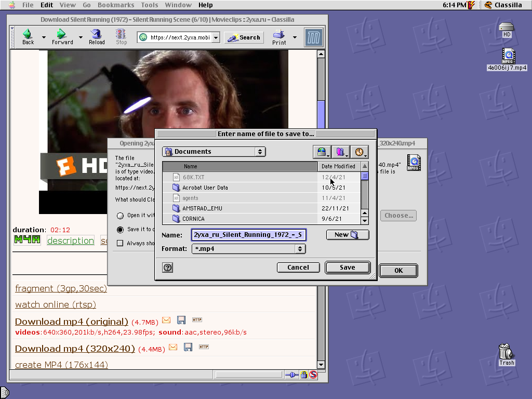Click the watch online (rtsp) link

click(x=56, y=304)
